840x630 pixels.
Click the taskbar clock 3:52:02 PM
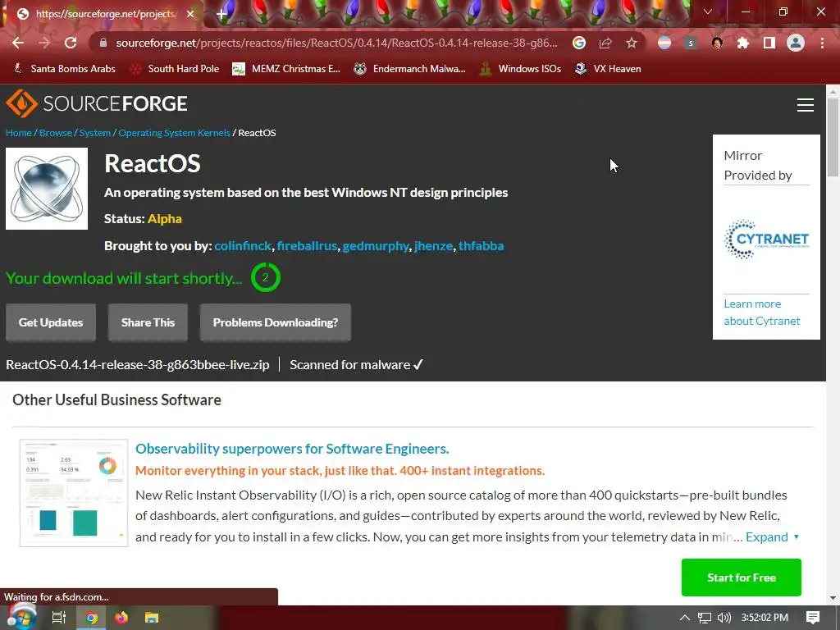pos(765,618)
